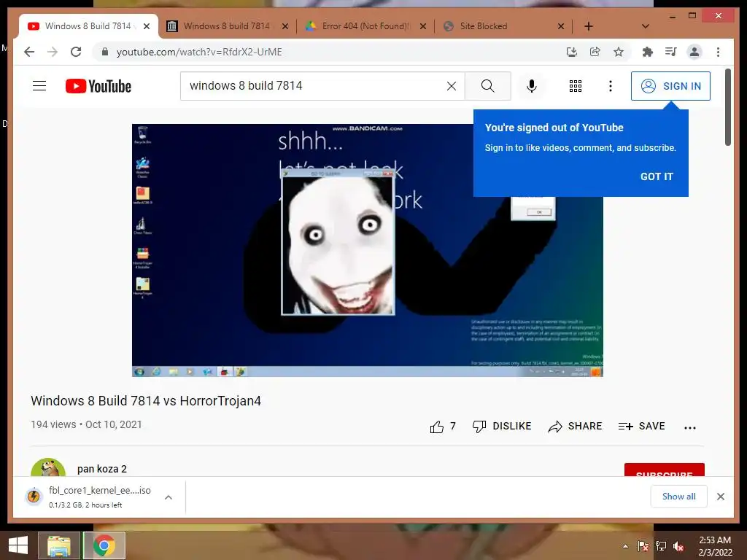Open the media controls icon in Chrome toolbar
The height and width of the screenshot is (560, 747).
(x=671, y=52)
